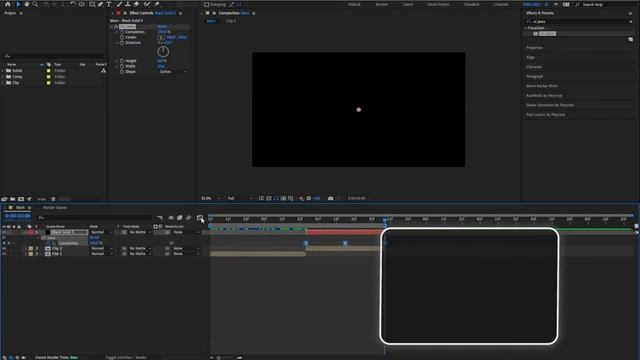
Task: Switch to the Small Screen workspace
Action: pos(438,4)
